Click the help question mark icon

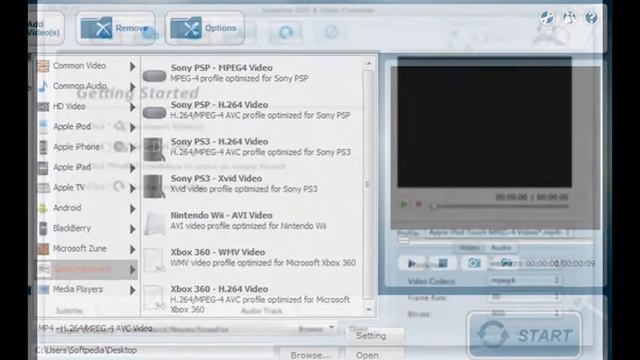pyautogui.click(x=591, y=18)
